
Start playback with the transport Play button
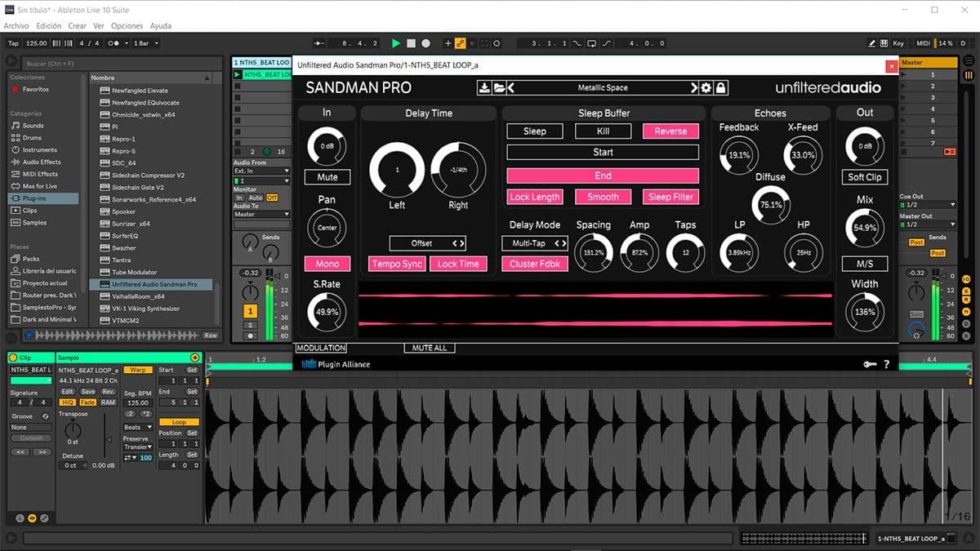[396, 43]
